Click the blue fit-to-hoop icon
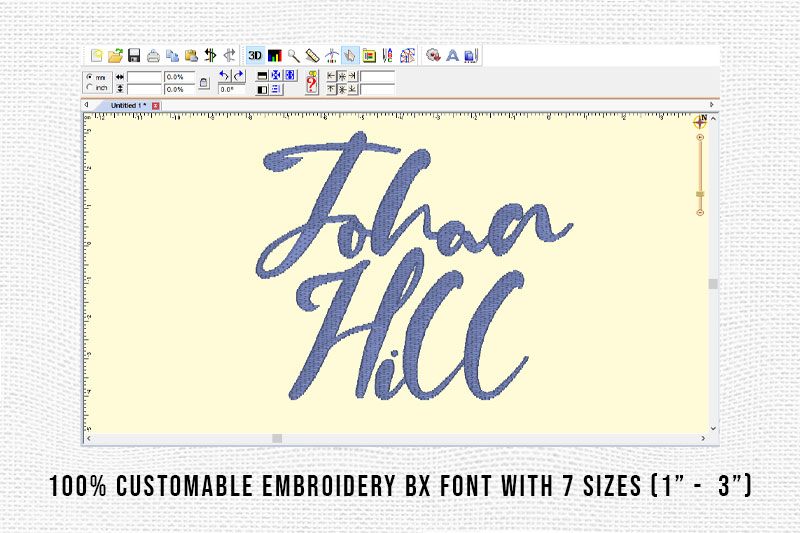This screenshot has height=533, width=800. 290,75
